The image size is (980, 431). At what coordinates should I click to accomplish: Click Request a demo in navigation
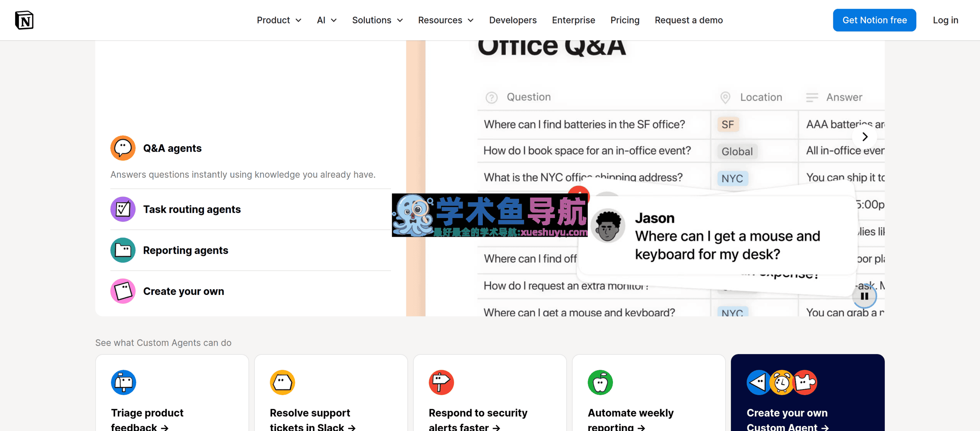pyautogui.click(x=688, y=20)
